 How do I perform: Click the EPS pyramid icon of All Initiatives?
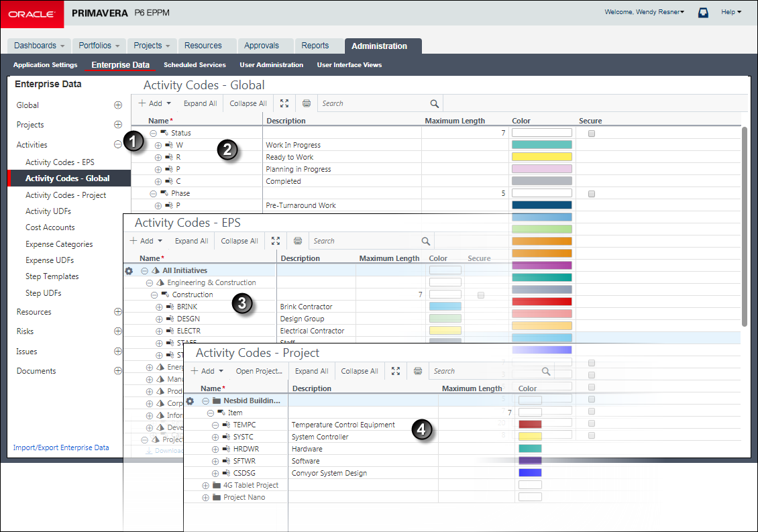click(x=156, y=271)
